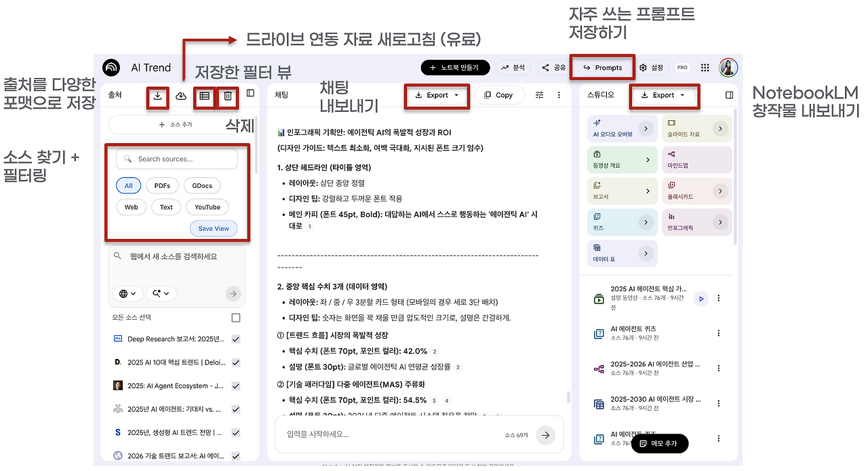Open options for first AI 에이전트 퀴즈
Viewport: 868px width, 471px height.
[719, 333]
